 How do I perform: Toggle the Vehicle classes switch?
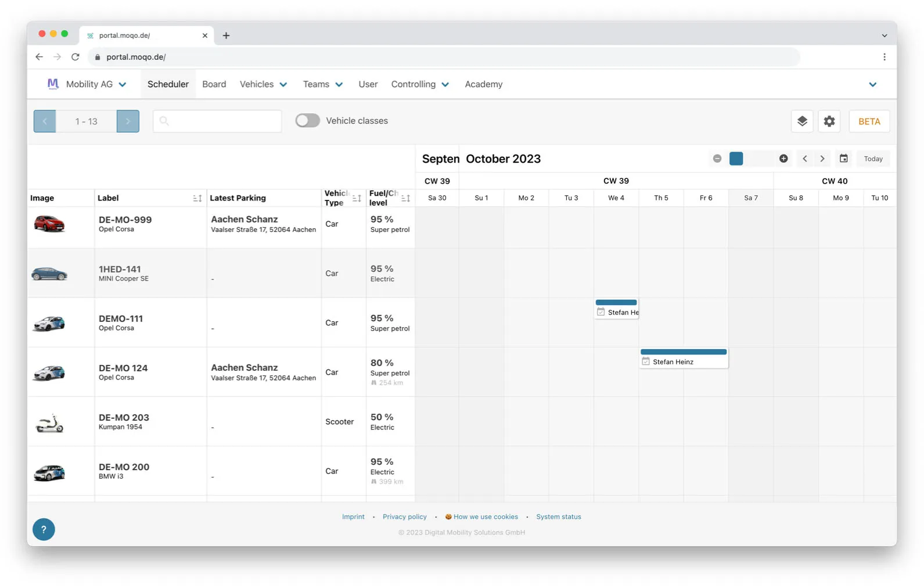(x=307, y=121)
